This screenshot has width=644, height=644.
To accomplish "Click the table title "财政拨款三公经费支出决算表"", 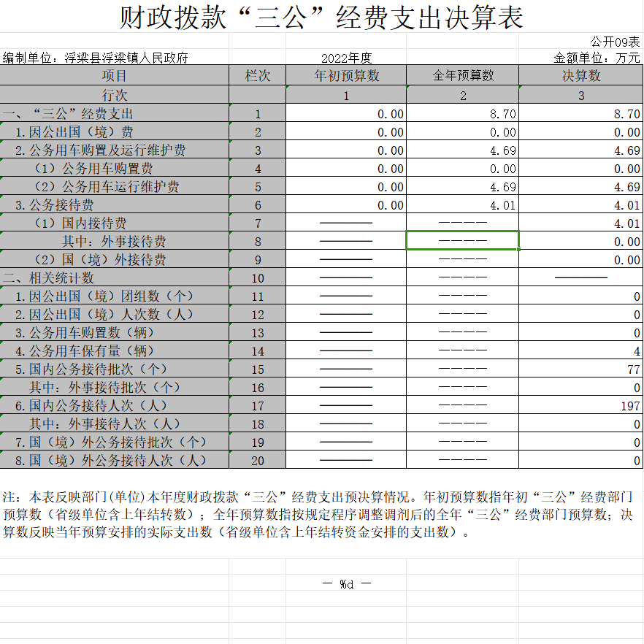I will click(321, 18).
